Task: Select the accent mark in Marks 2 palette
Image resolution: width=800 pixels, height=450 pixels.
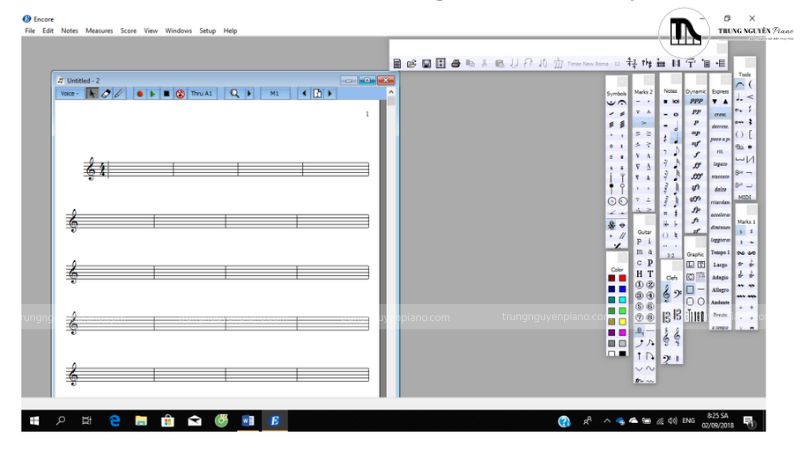Action: (x=643, y=123)
